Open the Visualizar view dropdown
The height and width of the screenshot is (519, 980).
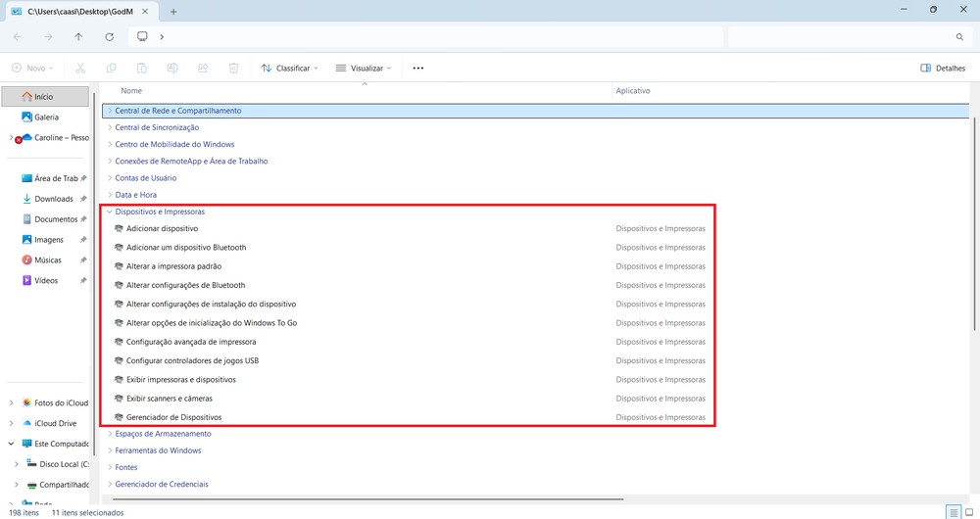364,69
